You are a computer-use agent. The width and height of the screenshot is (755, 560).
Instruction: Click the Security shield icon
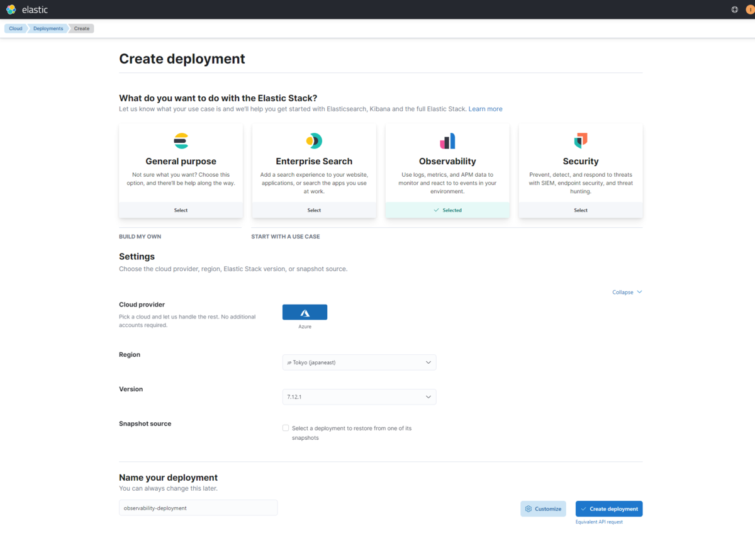pos(581,141)
